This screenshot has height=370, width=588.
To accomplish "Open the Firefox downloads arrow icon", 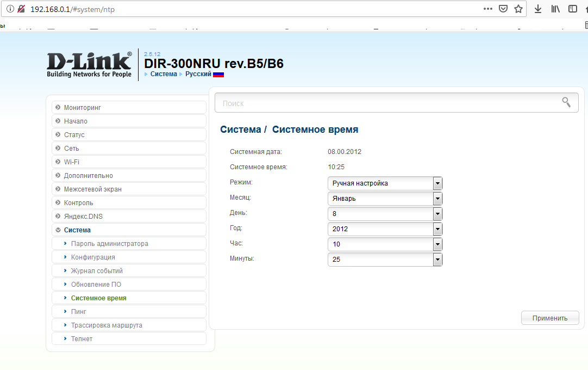I will tap(538, 9).
